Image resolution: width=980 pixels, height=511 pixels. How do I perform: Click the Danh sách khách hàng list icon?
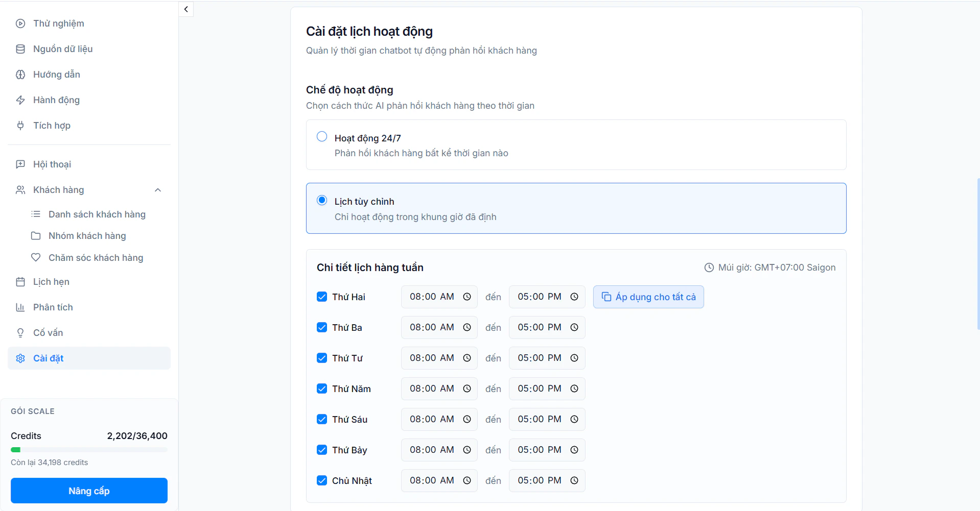coord(36,214)
